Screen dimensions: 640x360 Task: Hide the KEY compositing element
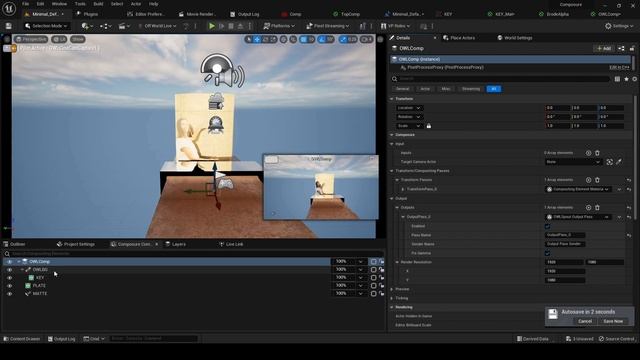coord(9,278)
